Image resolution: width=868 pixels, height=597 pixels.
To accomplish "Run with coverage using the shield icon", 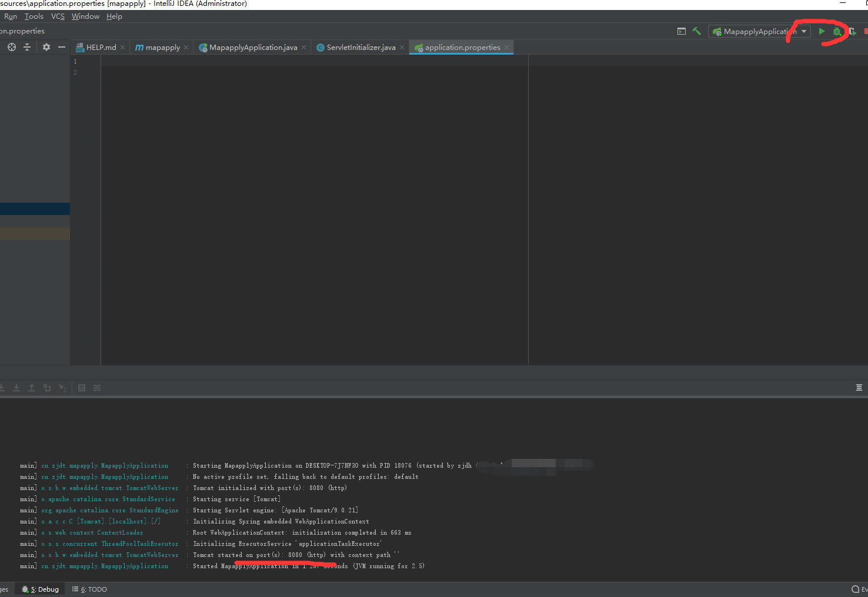I will 852,32.
